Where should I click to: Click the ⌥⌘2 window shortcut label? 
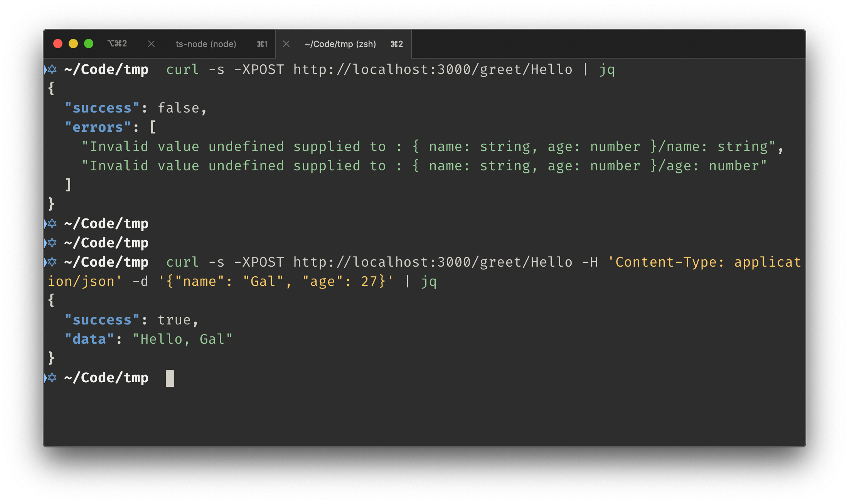click(117, 44)
